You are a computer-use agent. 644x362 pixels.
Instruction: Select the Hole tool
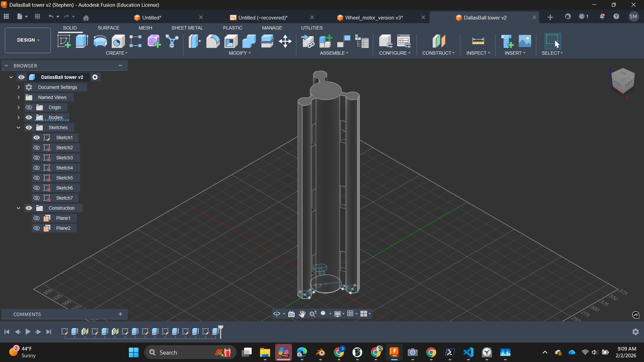tap(118, 42)
